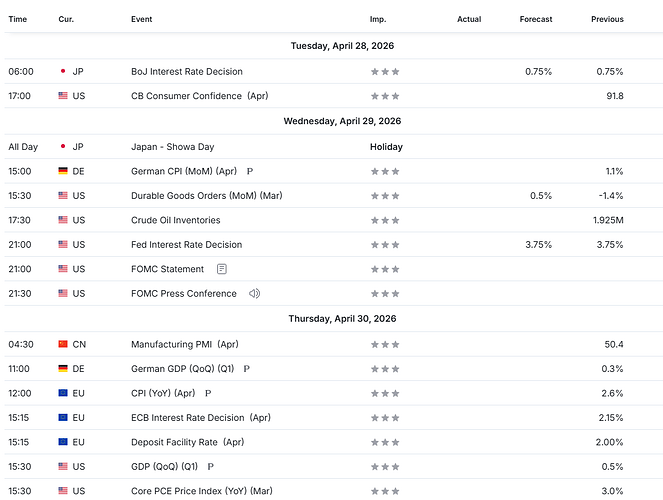Click the China flag in the Manufacturing PMI row
Viewport: 663px width, 500px height.
tap(63, 344)
